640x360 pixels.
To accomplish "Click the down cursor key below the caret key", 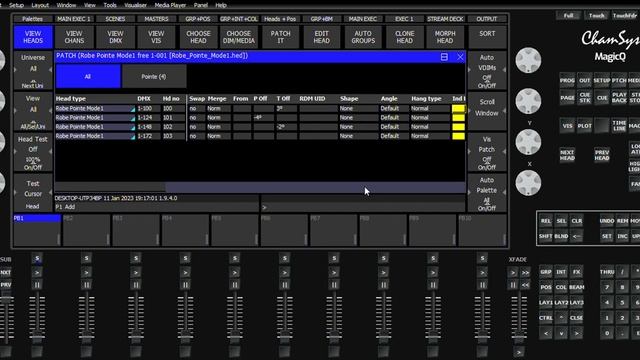I will pyautogui.click(x=561, y=333).
